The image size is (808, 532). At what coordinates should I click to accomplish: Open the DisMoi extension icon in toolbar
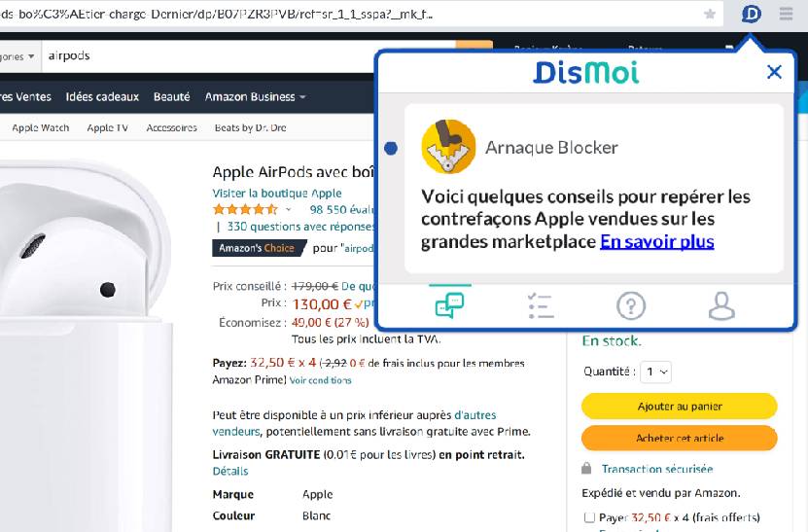coord(751,14)
